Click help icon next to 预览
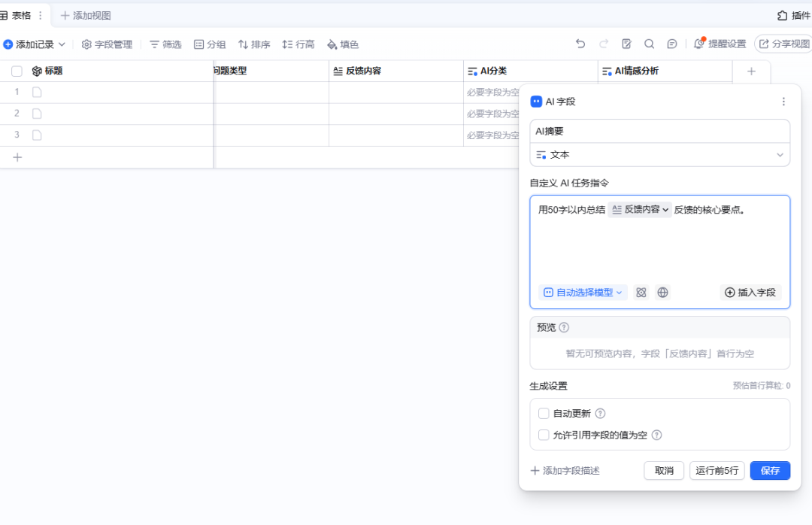The width and height of the screenshot is (812, 525). tap(564, 327)
